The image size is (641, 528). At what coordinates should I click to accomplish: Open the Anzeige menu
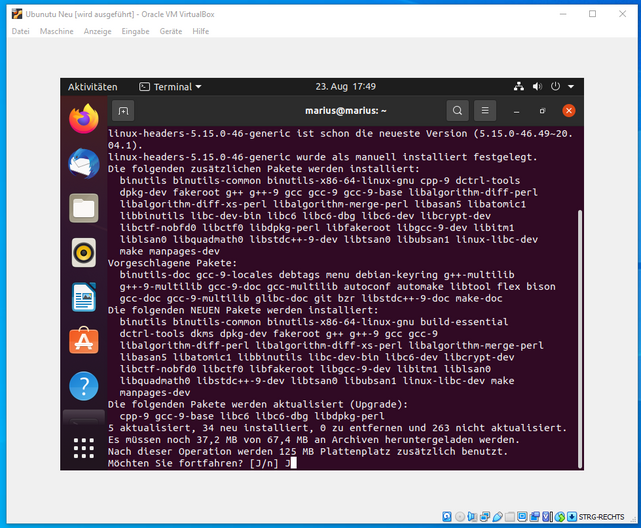pos(97,31)
